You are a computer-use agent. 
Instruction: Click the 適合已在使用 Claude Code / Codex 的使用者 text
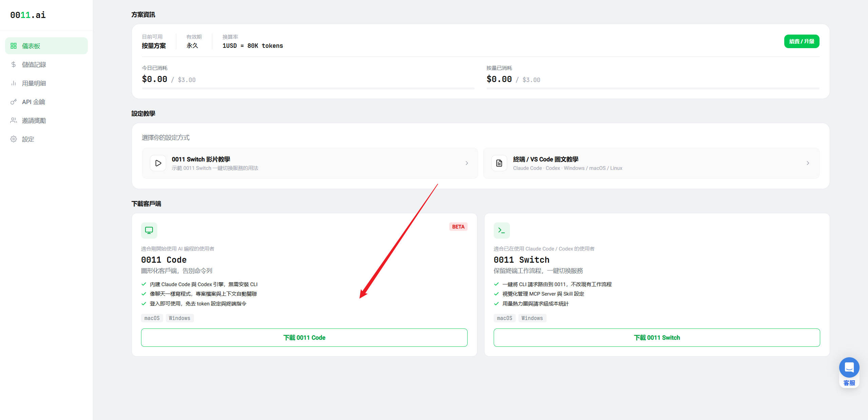tap(544, 249)
